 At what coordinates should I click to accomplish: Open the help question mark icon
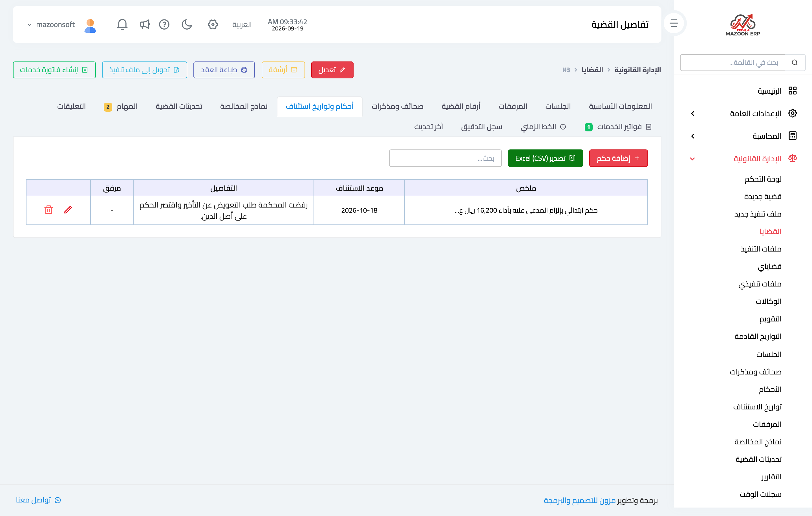pyautogui.click(x=164, y=24)
